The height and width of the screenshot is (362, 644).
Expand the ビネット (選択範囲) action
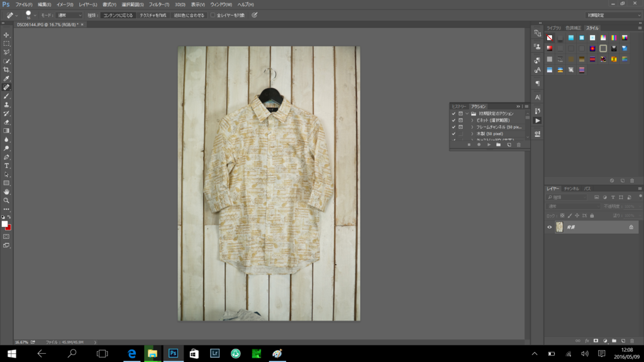pos(472,120)
